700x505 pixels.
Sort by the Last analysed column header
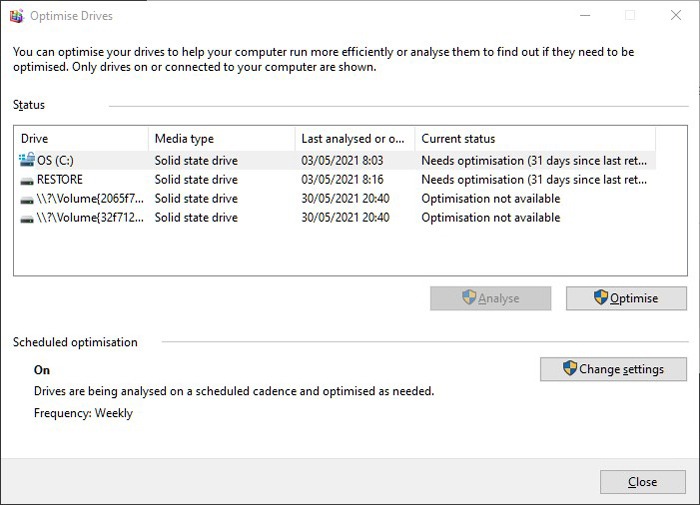point(355,139)
